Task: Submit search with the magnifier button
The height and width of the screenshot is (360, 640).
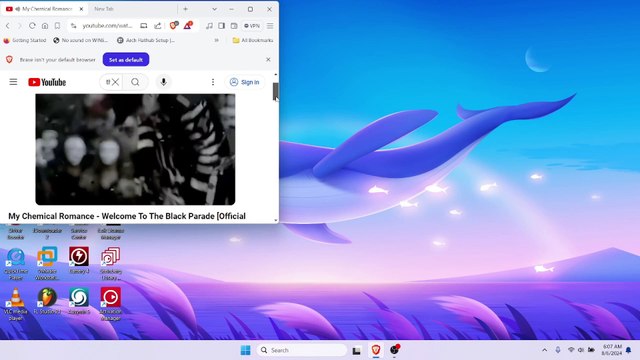Action: [135, 82]
